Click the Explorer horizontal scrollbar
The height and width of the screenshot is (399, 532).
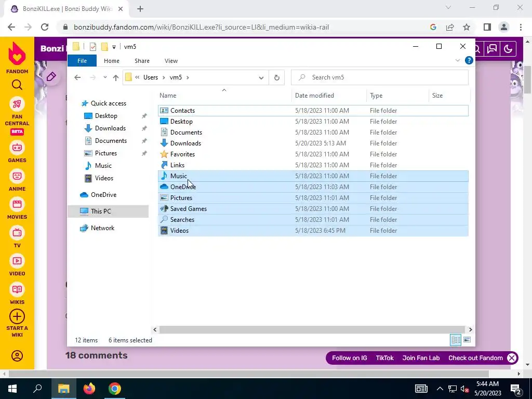[312, 329]
